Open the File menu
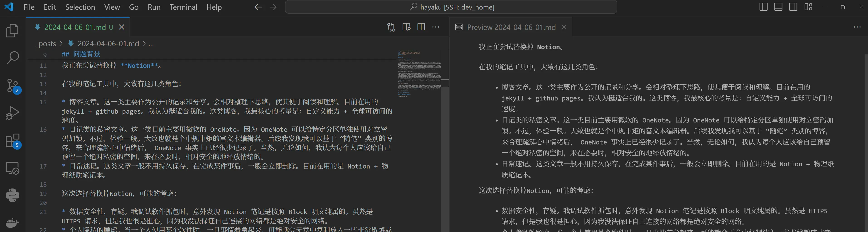Viewport: 868px width, 232px height. tap(29, 7)
